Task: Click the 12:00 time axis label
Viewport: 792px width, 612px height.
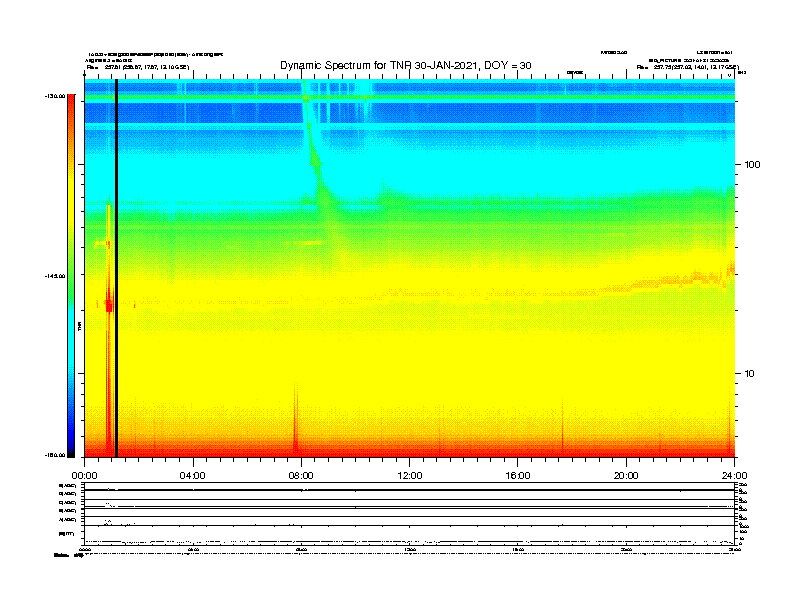Action: (410, 476)
